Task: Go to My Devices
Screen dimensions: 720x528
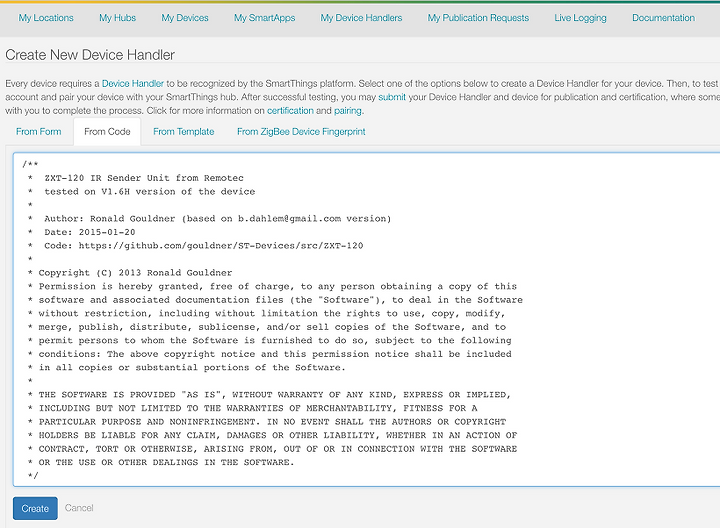Action: pos(185,18)
